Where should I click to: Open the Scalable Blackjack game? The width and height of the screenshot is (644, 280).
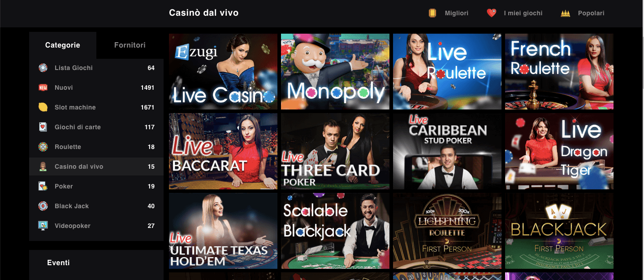(x=335, y=231)
